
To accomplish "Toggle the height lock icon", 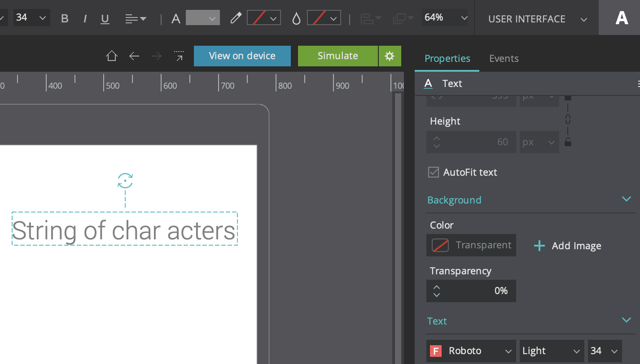I will point(568,143).
